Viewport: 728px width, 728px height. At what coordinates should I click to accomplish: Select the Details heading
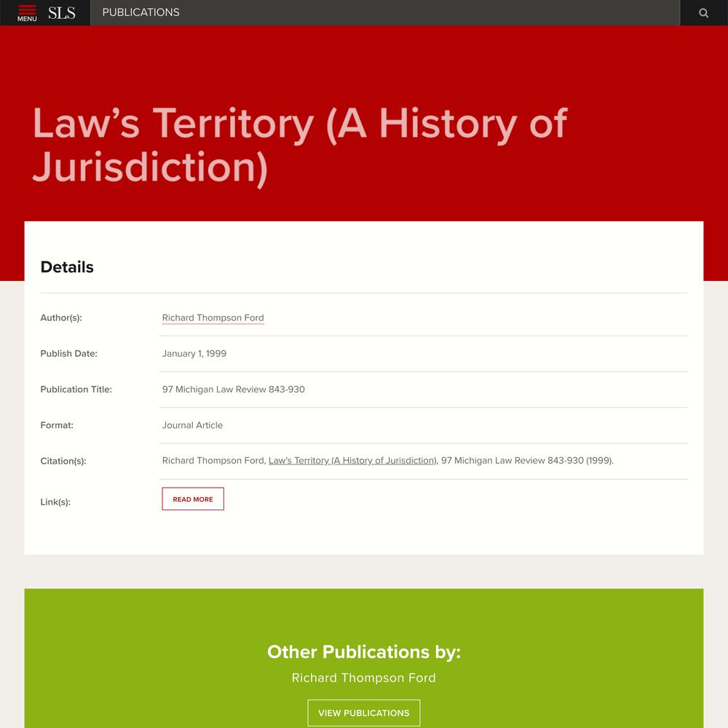pyautogui.click(x=67, y=267)
